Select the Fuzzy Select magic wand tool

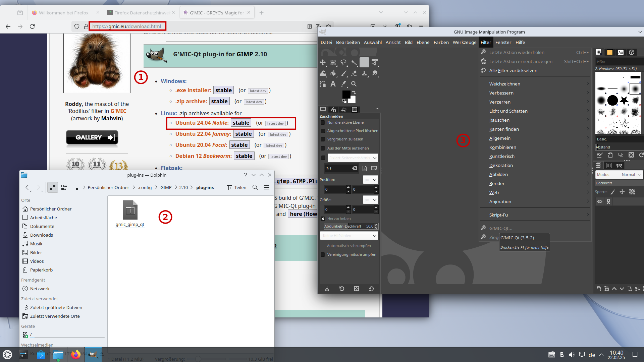(x=354, y=62)
